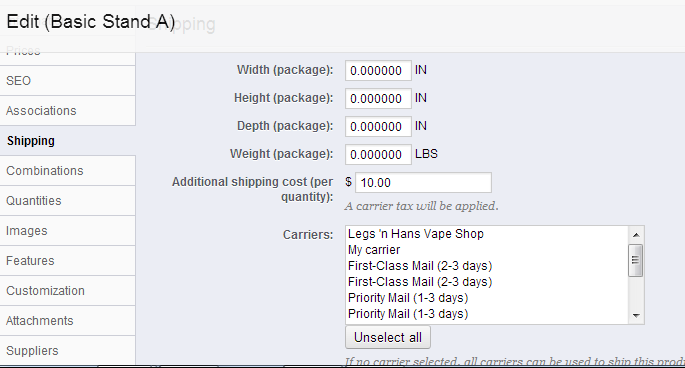
Task: Go to the Attachments tab
Action: (68, 321)
